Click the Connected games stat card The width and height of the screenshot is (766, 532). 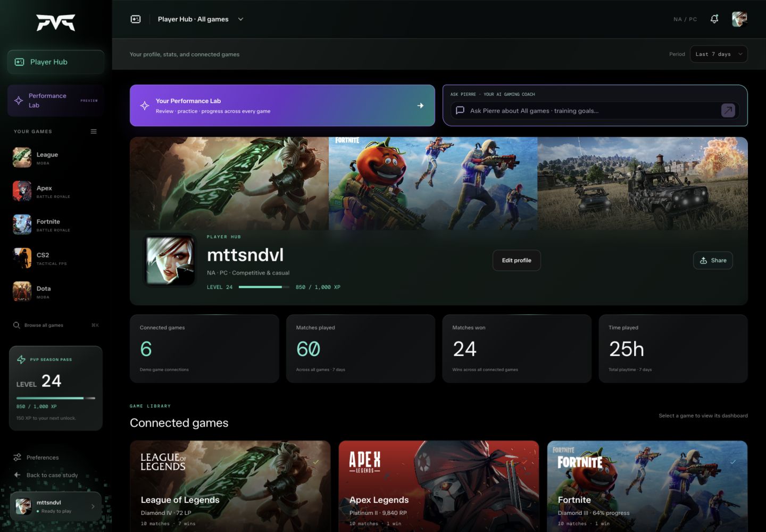(x=204, y=348)
